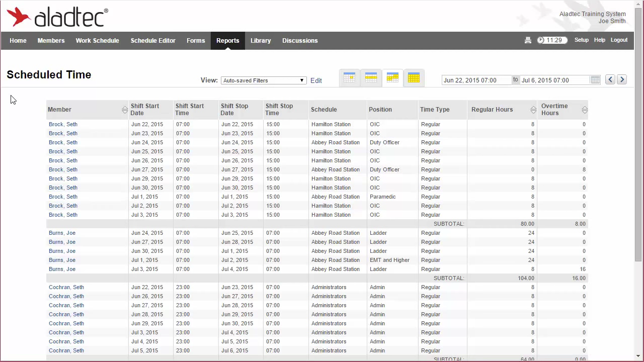Click the Paramedic position cell
644x362 pixels.
(x=383, y=197)
